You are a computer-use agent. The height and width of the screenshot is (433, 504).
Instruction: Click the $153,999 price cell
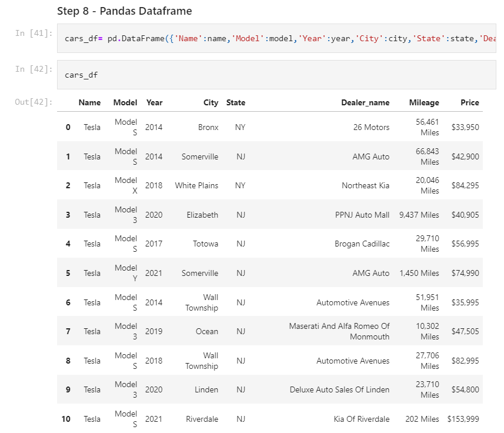click(x=463, y=419)
